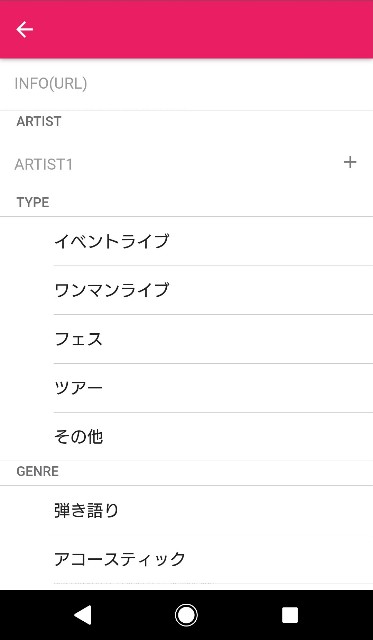
Task: Tap the TYPE section header
Action: [33, 202]
